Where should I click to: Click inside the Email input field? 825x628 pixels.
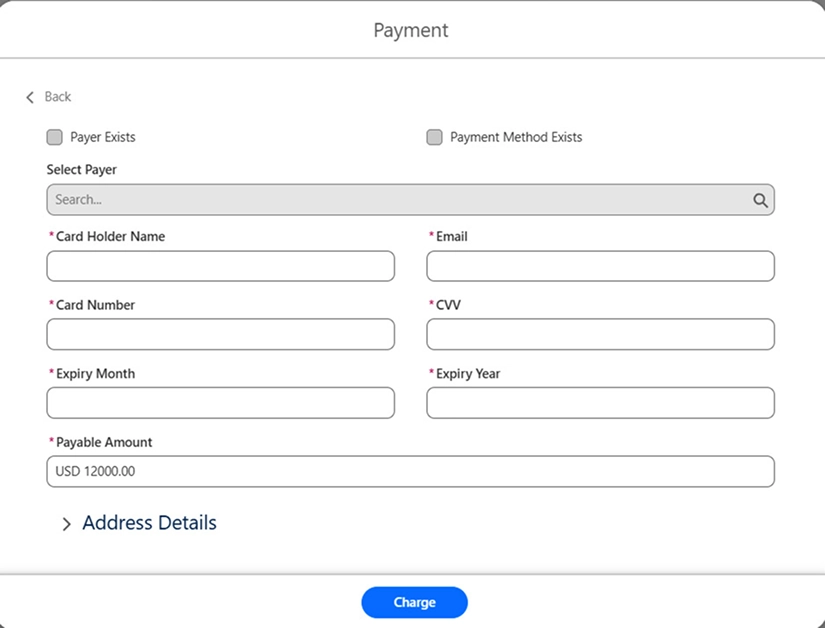(x=600, y=266)
